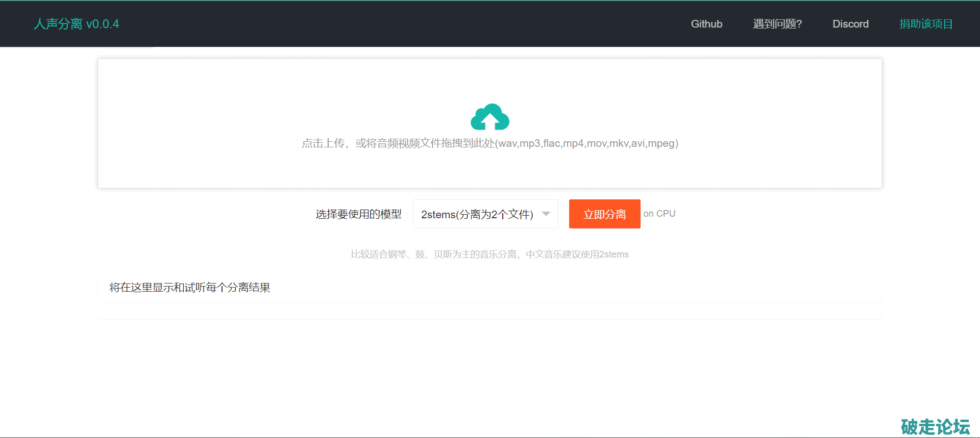Click the thin green line atop the page
Image resolution: width=980 pixels, height=438 pixels.
pyautogui.click(x=490, y=1)
